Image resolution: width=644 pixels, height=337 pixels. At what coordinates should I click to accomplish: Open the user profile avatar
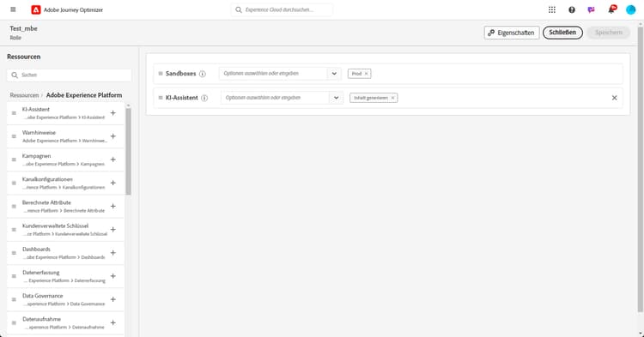pos(631,9)
